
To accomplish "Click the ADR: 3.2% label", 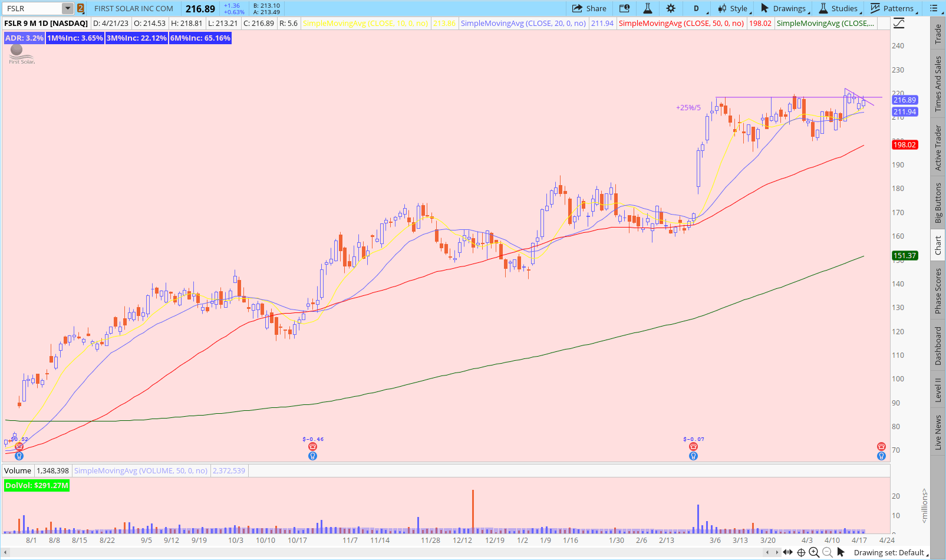I will 24,38.
